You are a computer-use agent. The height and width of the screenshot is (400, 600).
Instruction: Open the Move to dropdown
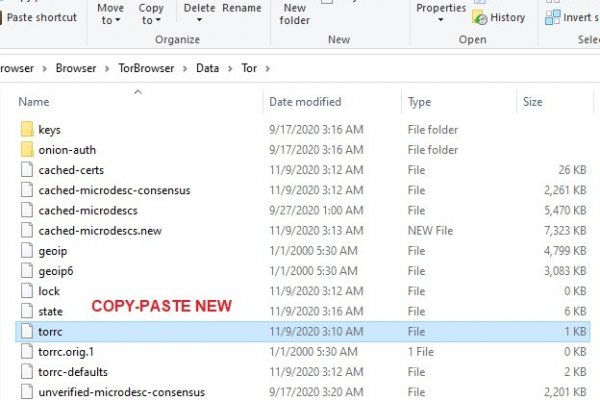[x=111, y=14]
